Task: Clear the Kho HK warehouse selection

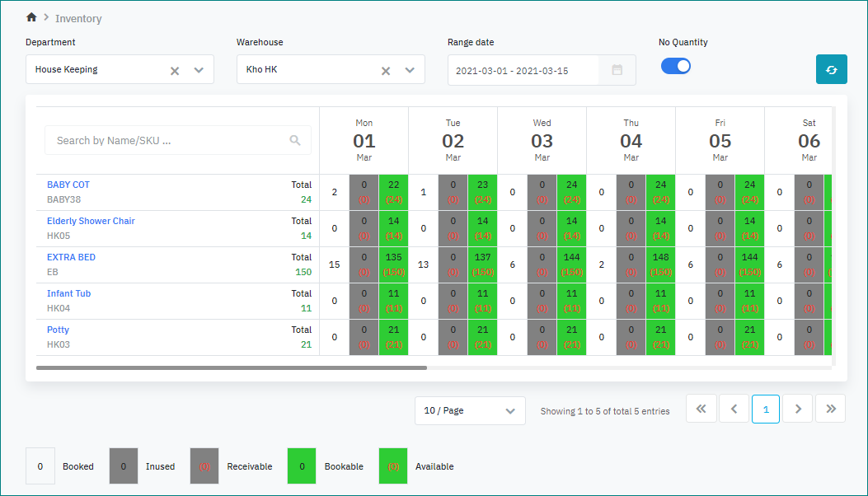Action: [x=386, y=70]
